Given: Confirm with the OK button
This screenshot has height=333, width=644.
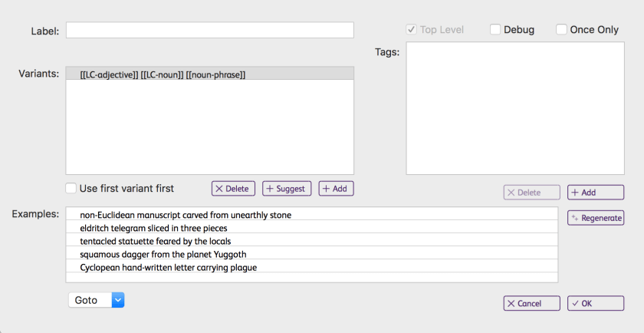Looking at the screenshot, I should click(595, 303).
